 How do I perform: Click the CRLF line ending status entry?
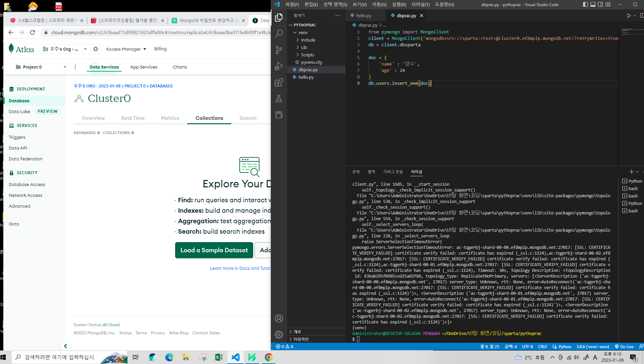coord(543,346)
